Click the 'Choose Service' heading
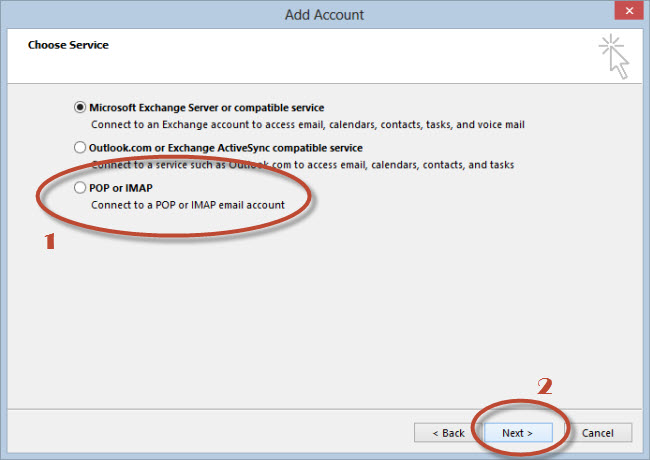The height and width of the screenshot is (460, 650). point(68,45)
